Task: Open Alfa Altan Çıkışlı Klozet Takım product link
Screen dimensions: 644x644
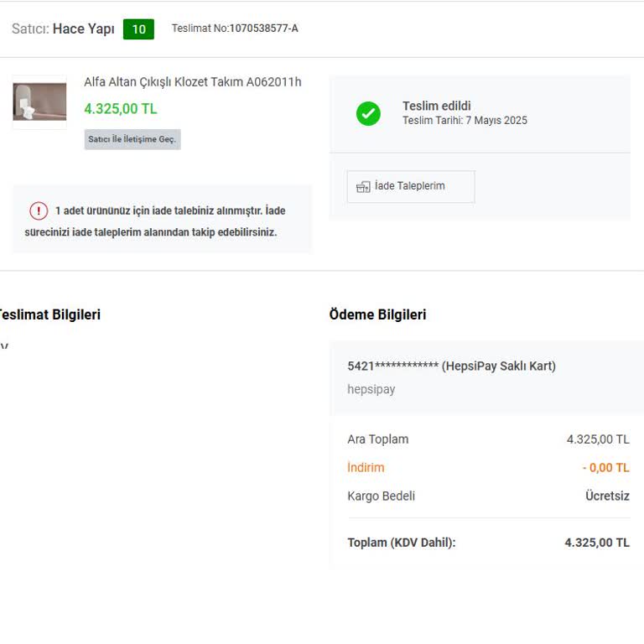Action: click(192, 82)
